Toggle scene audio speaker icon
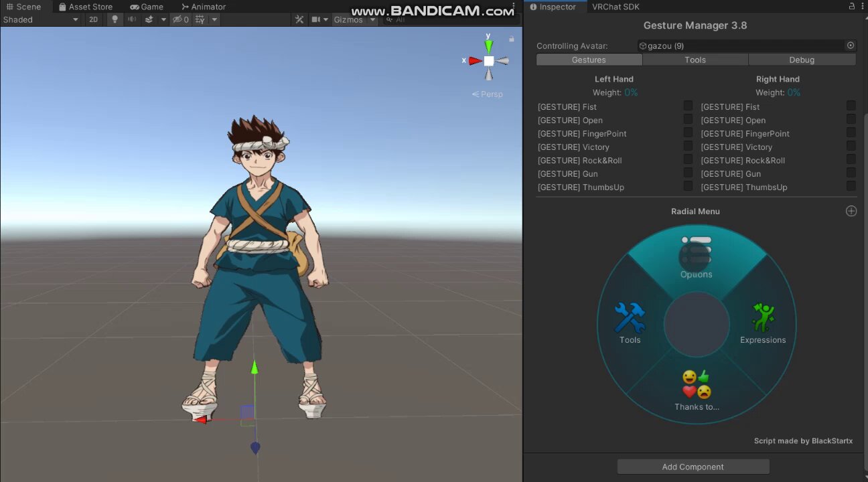The width and height of the screenshot is (868, 482). click(132, 19)
